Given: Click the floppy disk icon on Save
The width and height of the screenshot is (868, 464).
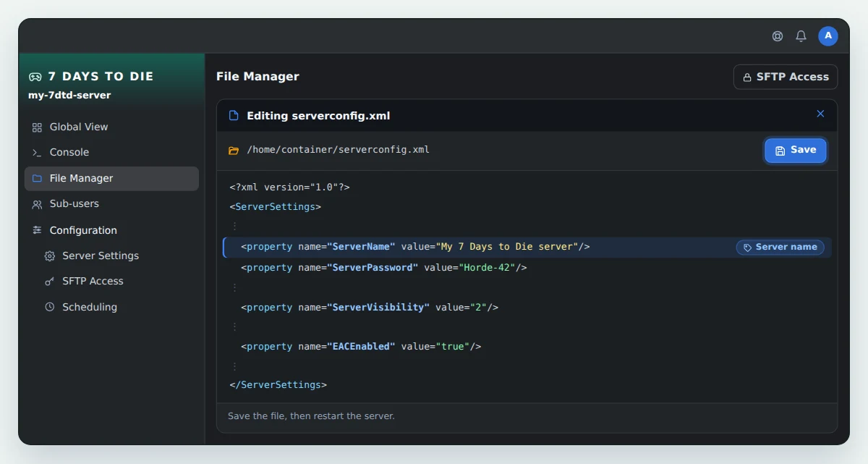Looking at the screenshot, I should click(x=780, y=151).
